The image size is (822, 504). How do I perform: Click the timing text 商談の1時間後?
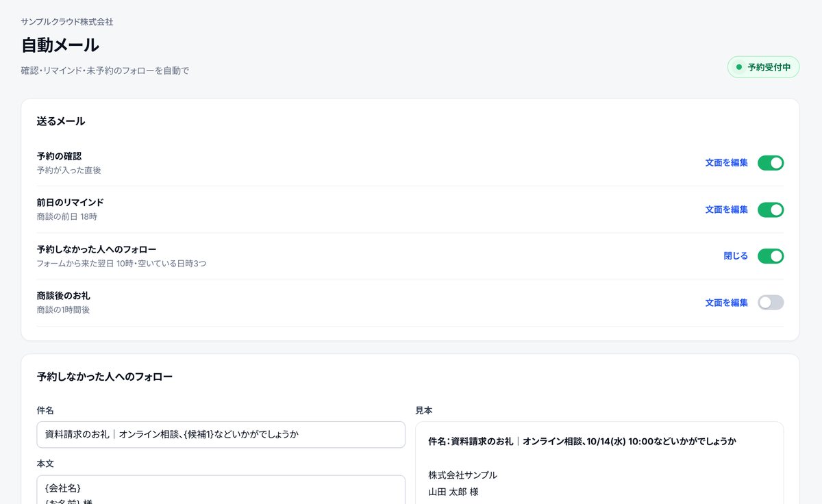point(63,310)
